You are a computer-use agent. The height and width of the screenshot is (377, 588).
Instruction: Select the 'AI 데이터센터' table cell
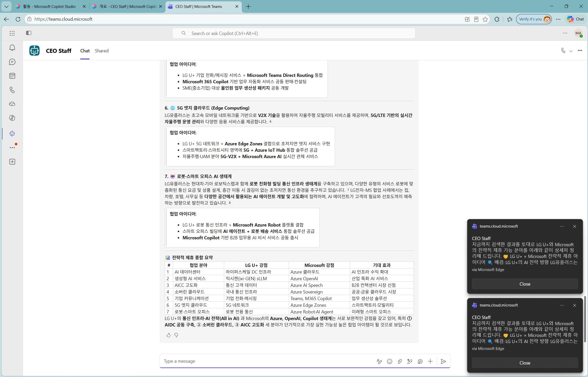[198, 272]
